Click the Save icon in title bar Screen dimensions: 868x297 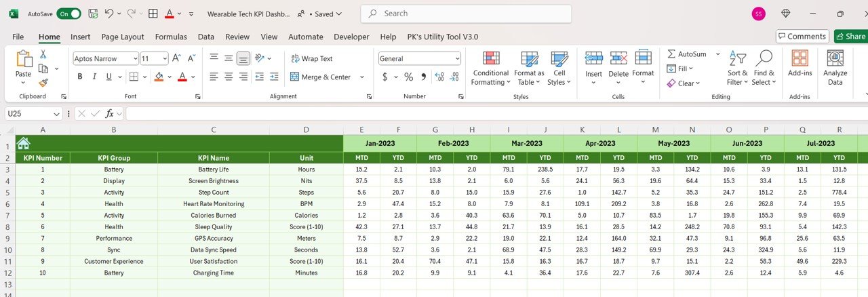click(x=93, y=14)
